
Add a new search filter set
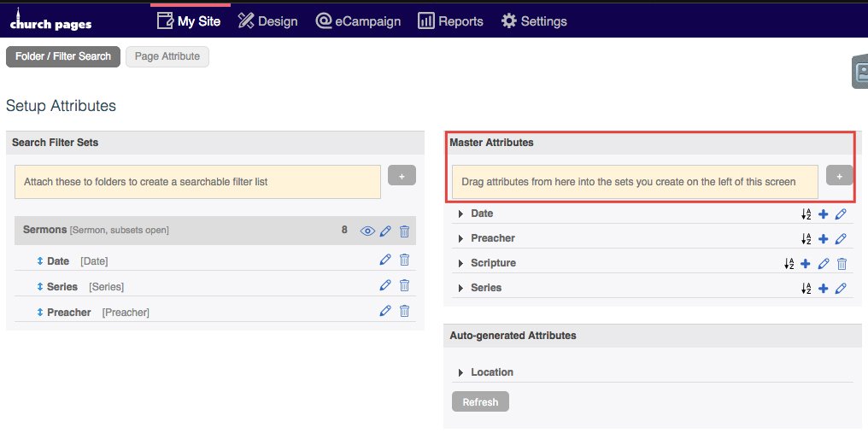402,176
